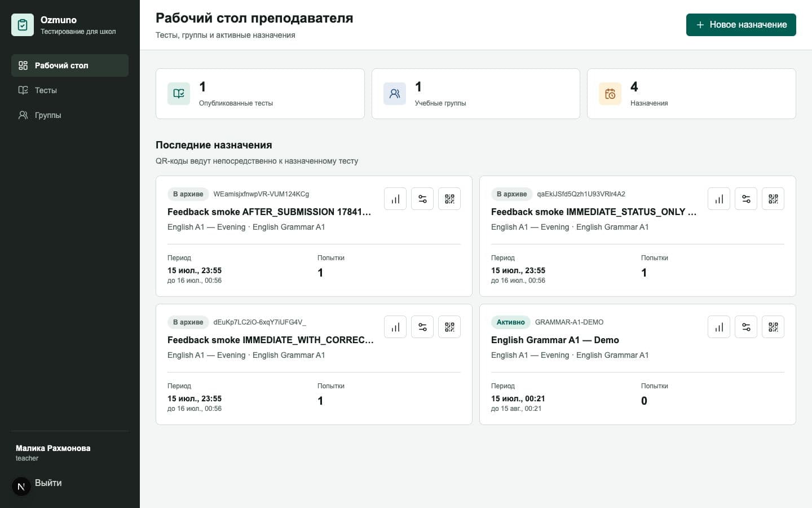Click the Учебные группы people icon
The width and height of the screenshot is (812, 508).
(395, 94)
